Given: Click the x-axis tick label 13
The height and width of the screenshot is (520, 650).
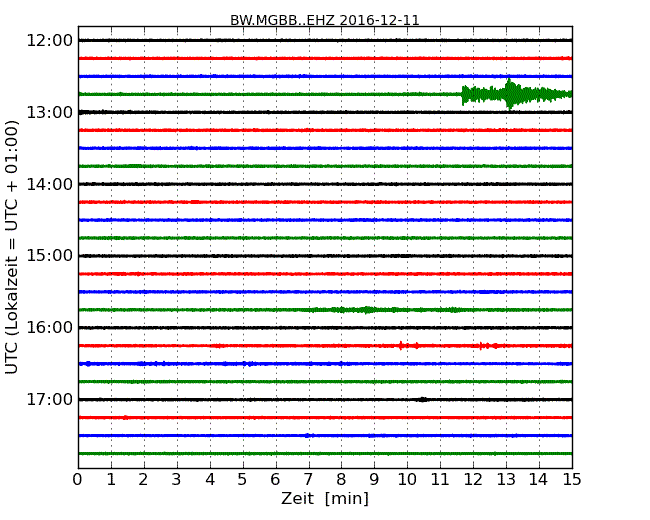Looking at the screenshot, I should (x=506, y=479).
